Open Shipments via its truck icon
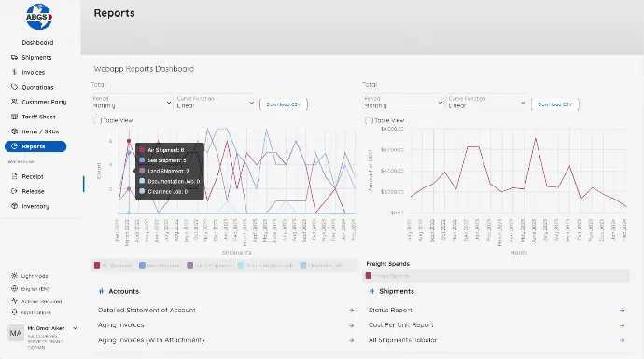The width and height of the screenshot is (644, 359). click(x=14, y=58)
